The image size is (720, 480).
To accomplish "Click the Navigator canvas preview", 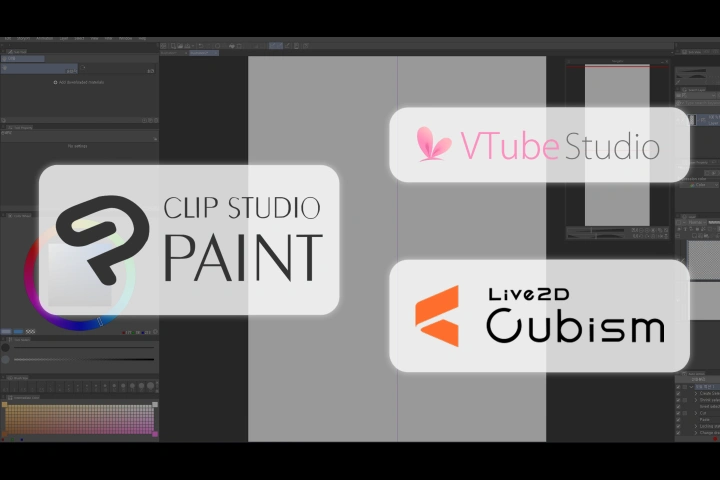I will click(x=617, y=145).
